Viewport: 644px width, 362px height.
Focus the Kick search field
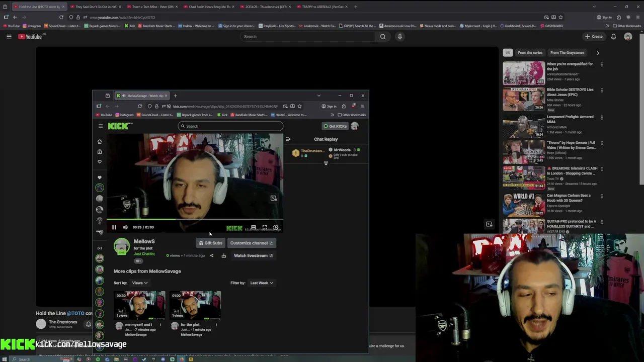(x=230, y=126)
